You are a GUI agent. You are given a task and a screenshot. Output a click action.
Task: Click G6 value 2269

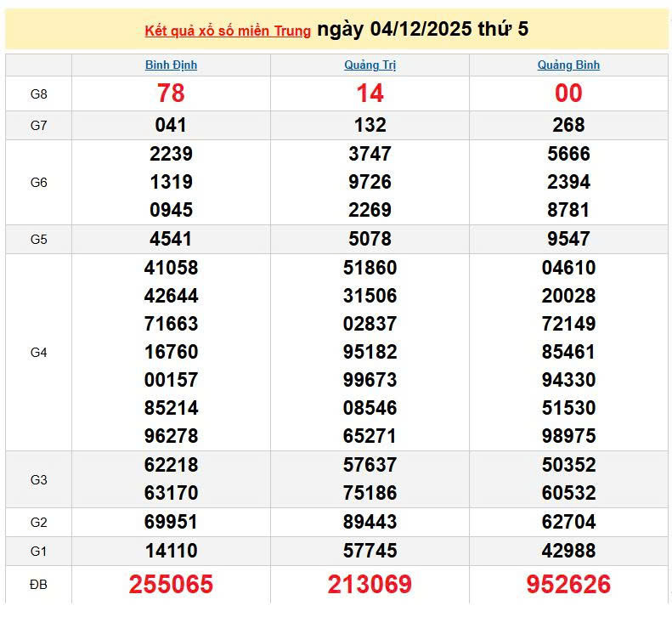click(370, 210)
